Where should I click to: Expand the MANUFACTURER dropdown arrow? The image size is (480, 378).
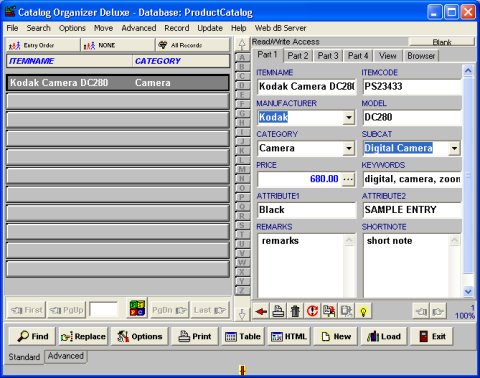coord(348,118)
